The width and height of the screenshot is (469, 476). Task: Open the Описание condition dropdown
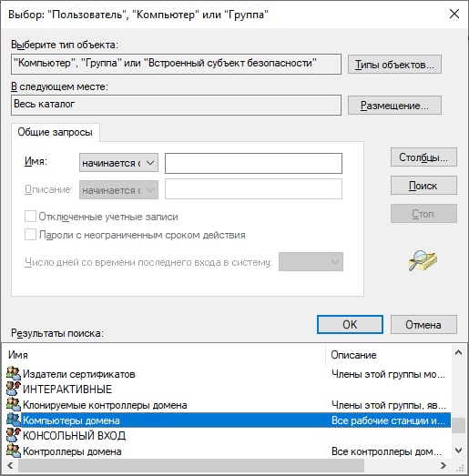tap(118, 190)
